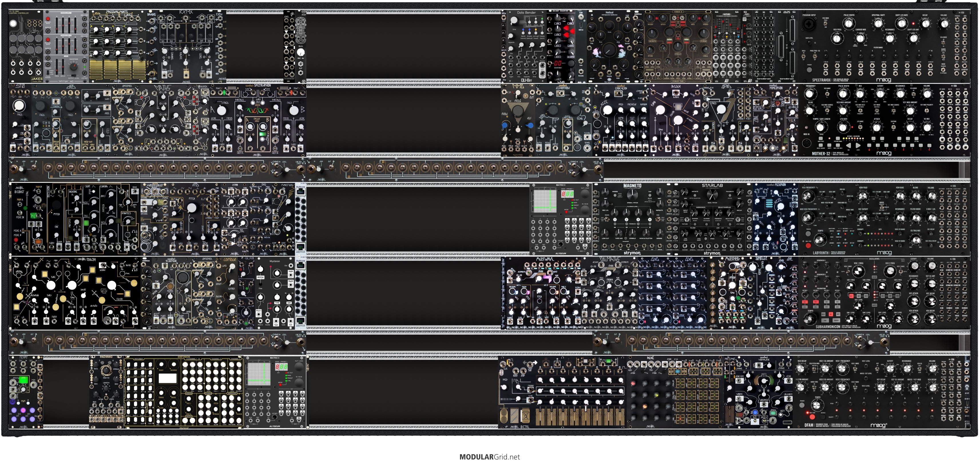Viewport: 980px width, 463px height.
Task: Toggle the VCF Mod Polarity switch on Mother-32
Action: [x=927, y=111]
